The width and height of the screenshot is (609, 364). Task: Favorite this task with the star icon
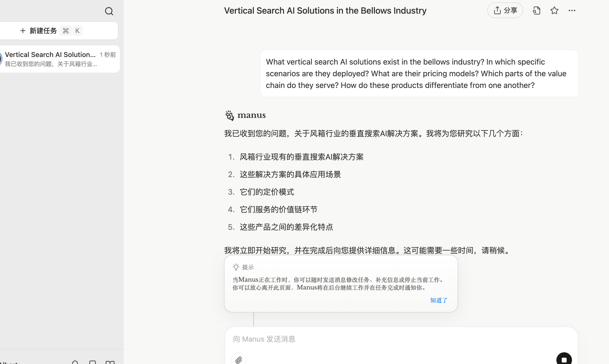[554, 10]
